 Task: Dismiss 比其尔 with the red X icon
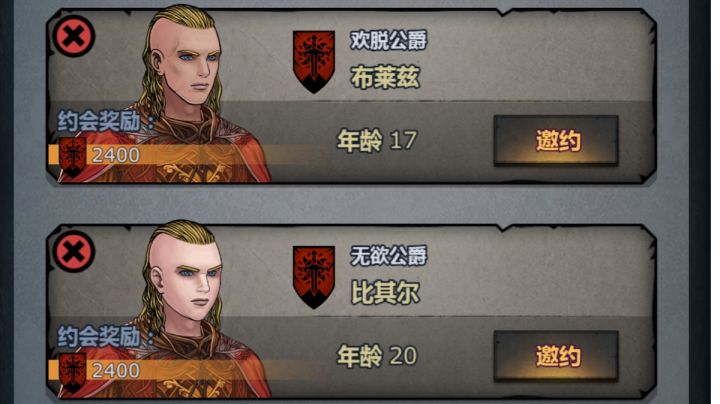click(x=74, y=252)
